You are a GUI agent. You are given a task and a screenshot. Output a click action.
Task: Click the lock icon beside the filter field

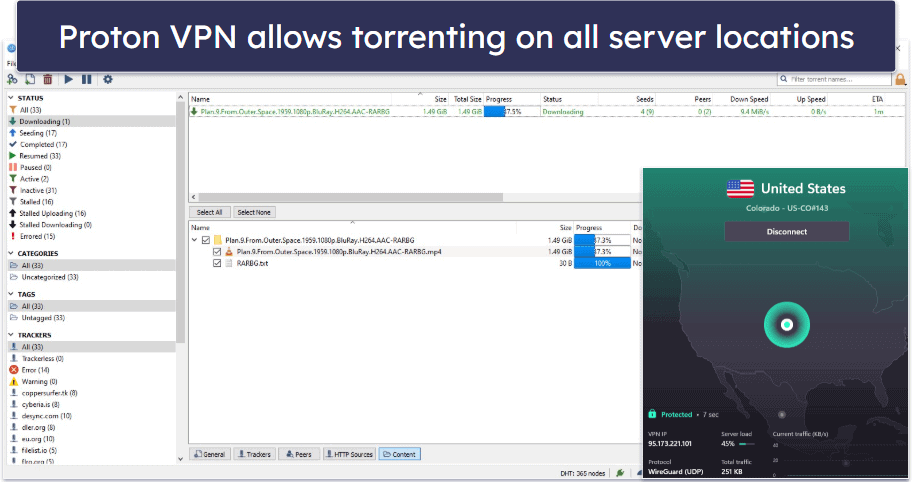[x=900, y=79]
